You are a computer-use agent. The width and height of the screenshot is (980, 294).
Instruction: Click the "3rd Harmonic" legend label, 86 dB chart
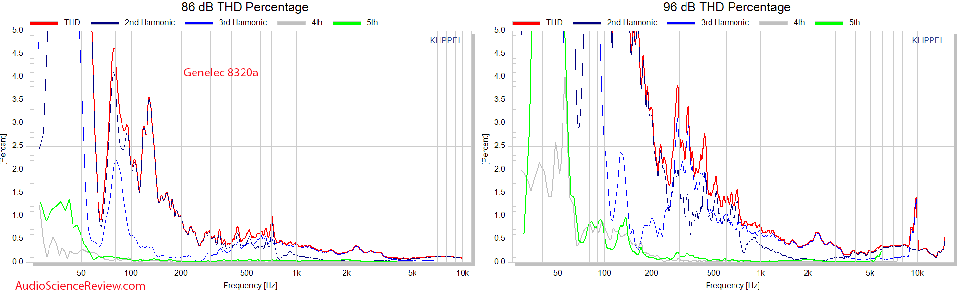point(243,23)
